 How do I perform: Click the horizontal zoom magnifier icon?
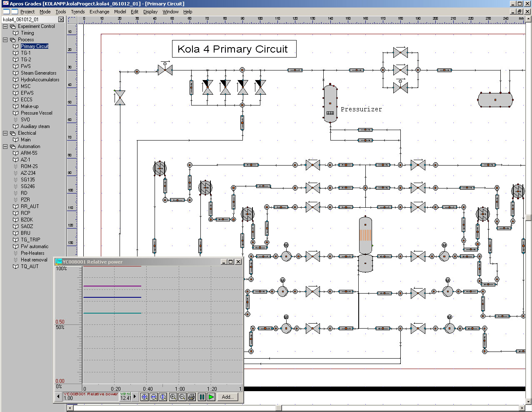coord(154,397)
